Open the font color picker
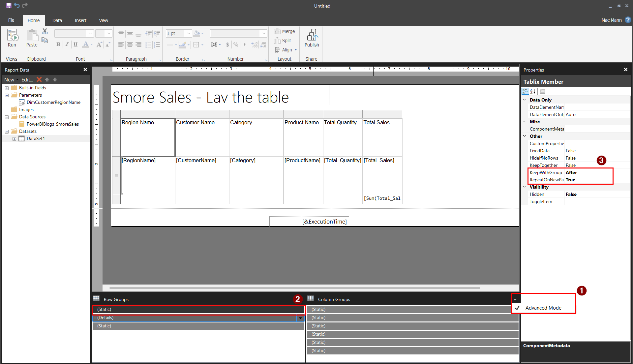Screen dimensions: 633x364 [87, 45]
